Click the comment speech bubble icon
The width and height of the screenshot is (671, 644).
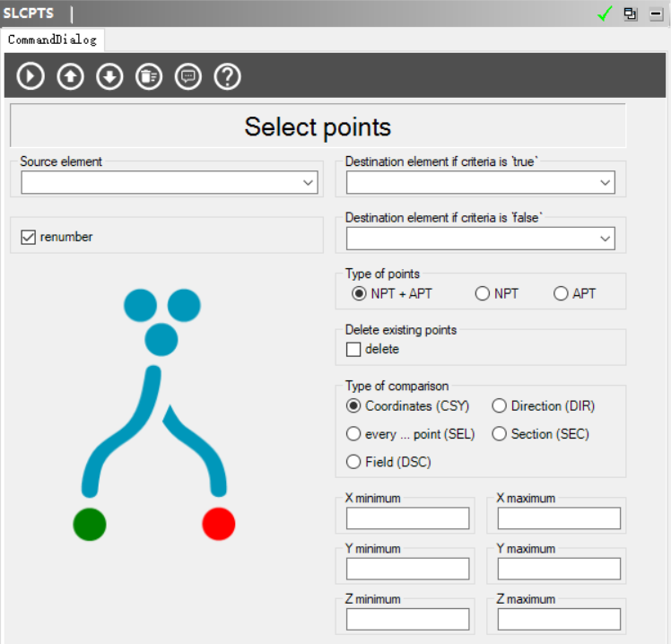[188, 76]
